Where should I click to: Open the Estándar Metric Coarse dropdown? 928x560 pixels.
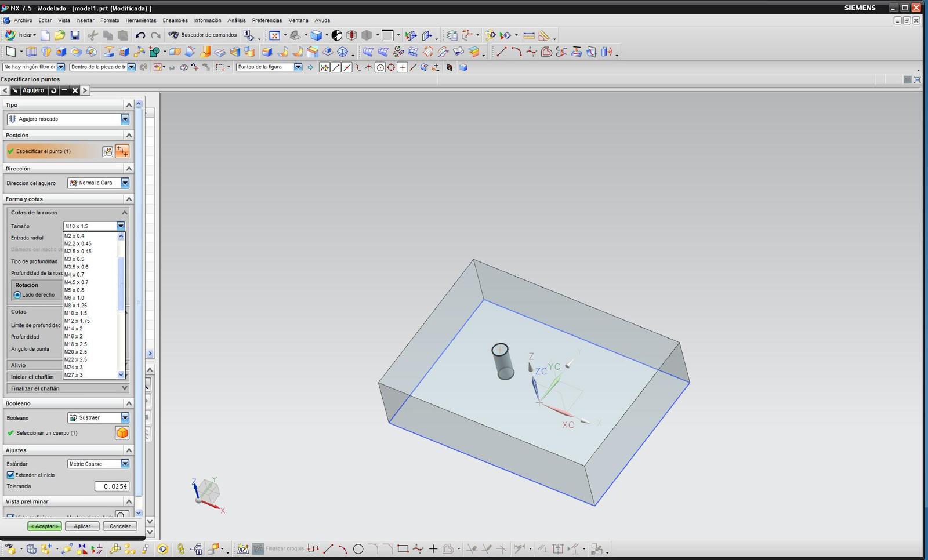pos(125,464)
